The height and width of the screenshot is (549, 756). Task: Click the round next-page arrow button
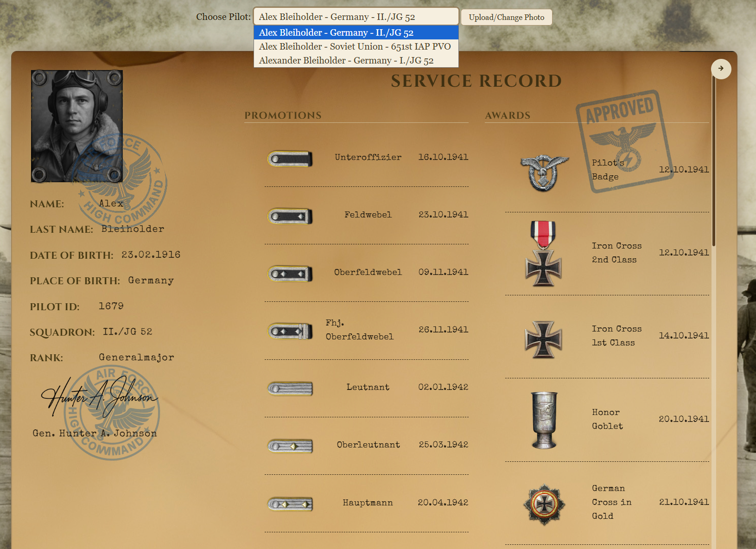[x=721, y=69]
